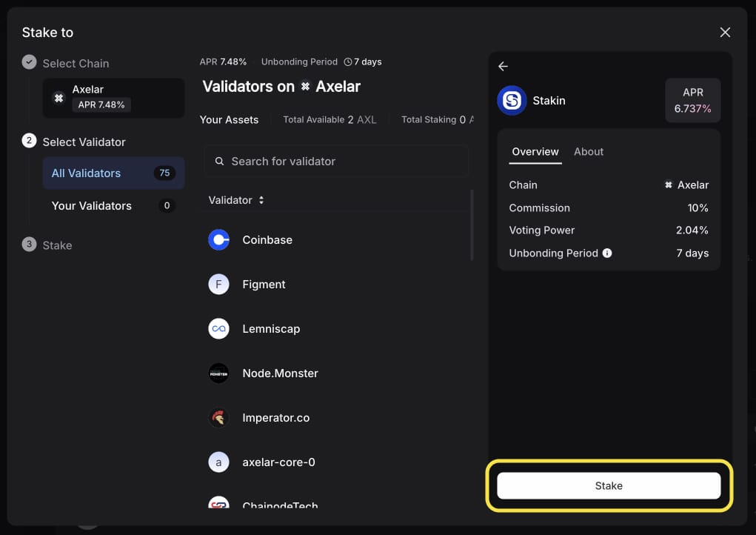Focus the Search for validator field
756x535 pixels.
[336, 161]
